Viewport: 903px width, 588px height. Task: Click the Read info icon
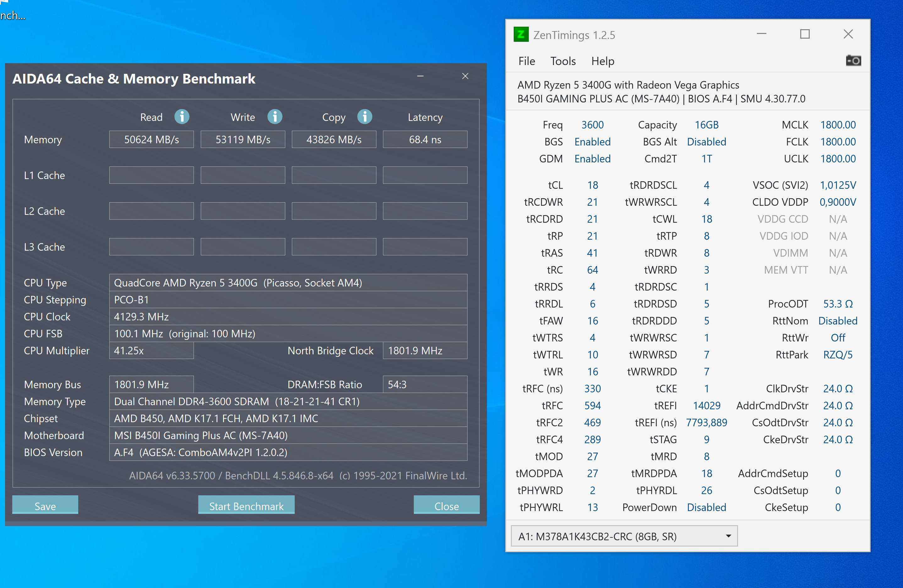pos(182,117)
